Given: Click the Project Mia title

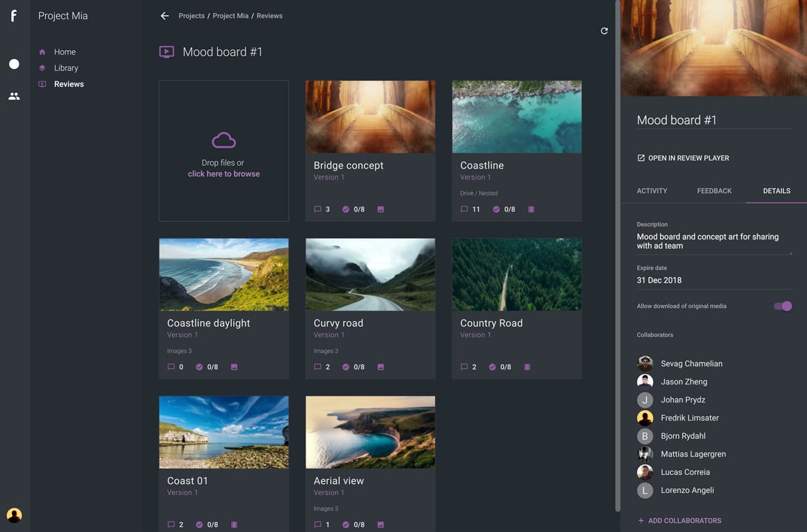Looking at the screenshot, I should 63,16.
